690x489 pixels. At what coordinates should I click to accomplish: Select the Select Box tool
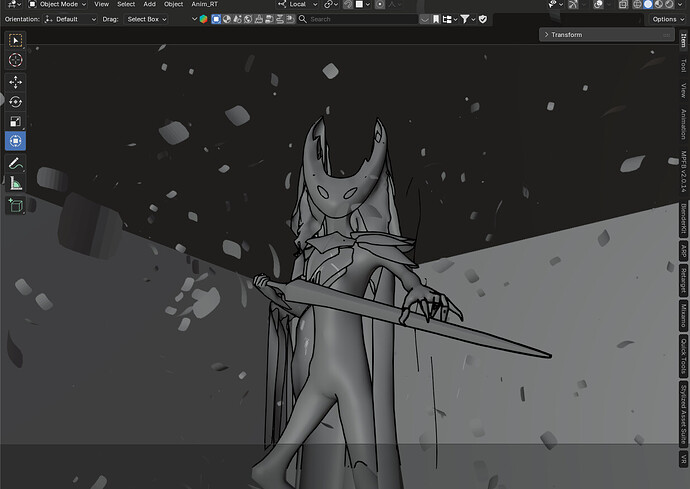[x=15, y=40]
